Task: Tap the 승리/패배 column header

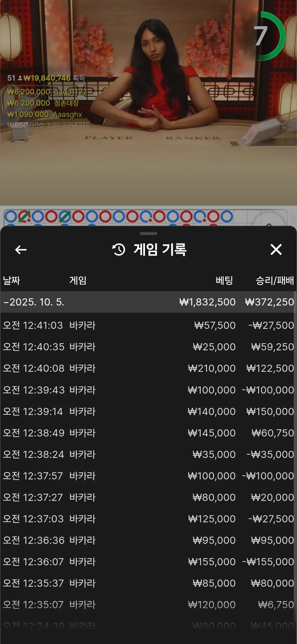Action: [x=274, y=280]
